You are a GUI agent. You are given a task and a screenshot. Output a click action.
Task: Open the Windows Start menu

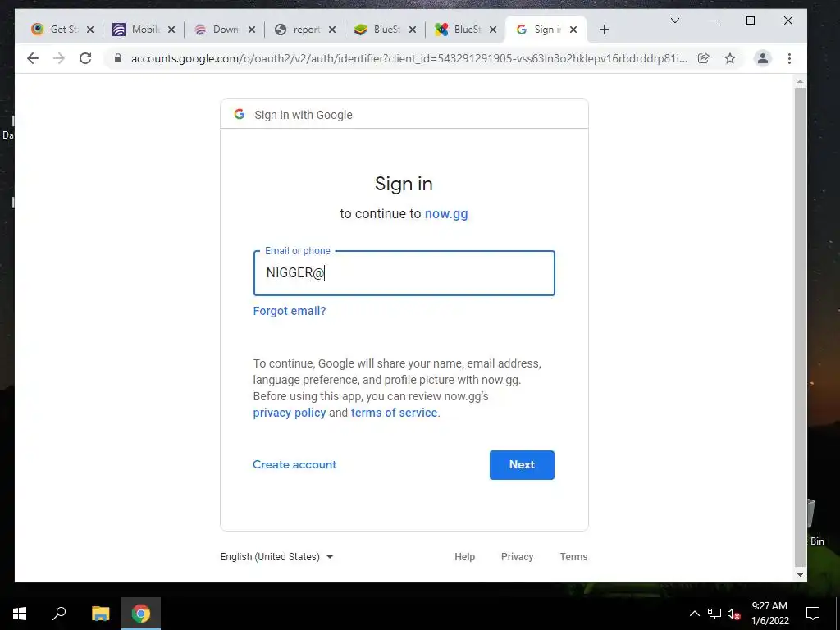coord(20,614)
